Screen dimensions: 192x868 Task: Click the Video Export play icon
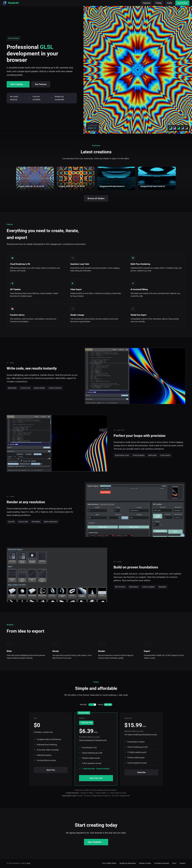[73, 283]
